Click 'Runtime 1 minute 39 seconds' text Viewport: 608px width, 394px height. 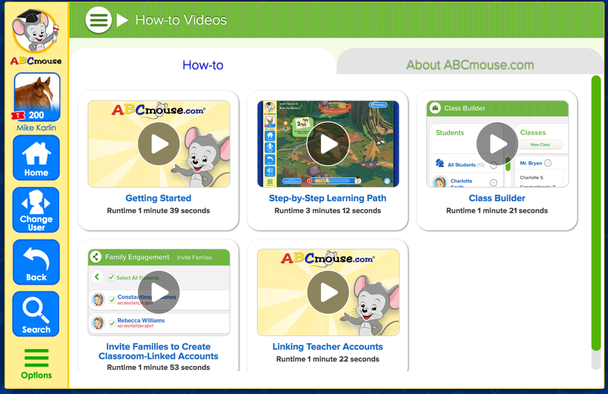[158, 211]
